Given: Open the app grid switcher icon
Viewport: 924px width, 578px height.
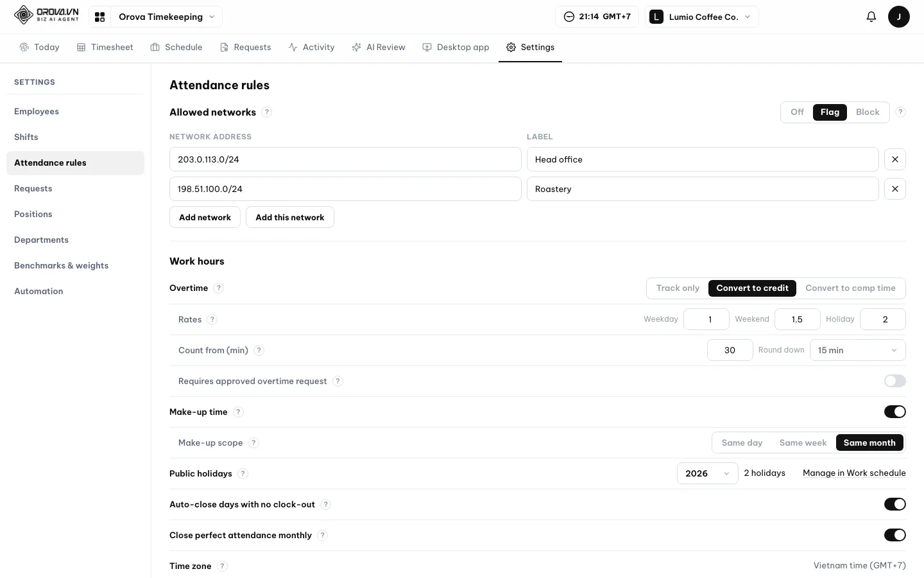Looking at the screenshot, I should click(99, 17).
